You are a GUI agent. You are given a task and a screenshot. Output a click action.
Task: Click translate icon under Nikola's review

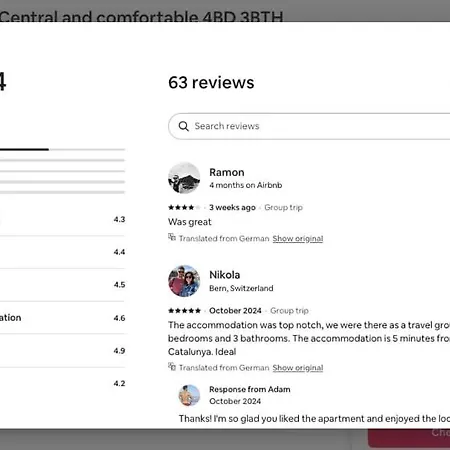pyautogui.click(x=172, y=366)
